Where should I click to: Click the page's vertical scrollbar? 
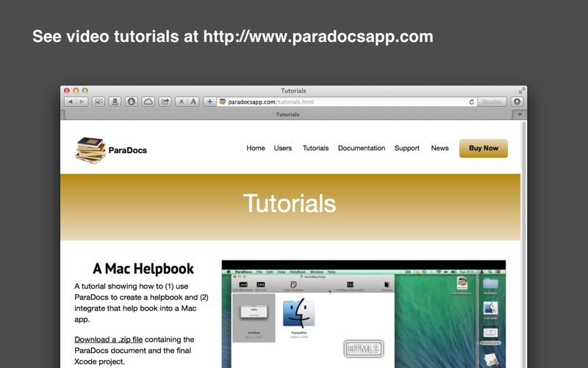(524, 244)
